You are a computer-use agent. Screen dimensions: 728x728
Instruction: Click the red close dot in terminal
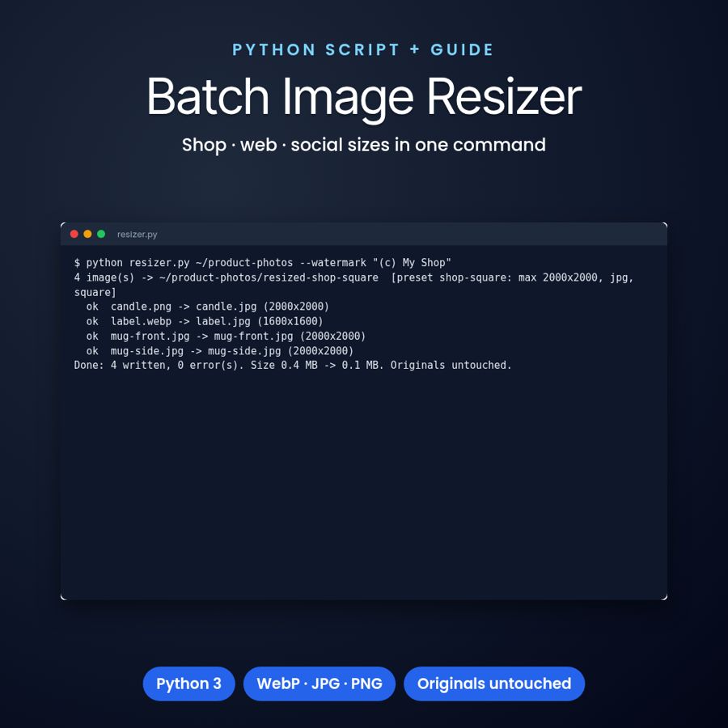[74, 234]
